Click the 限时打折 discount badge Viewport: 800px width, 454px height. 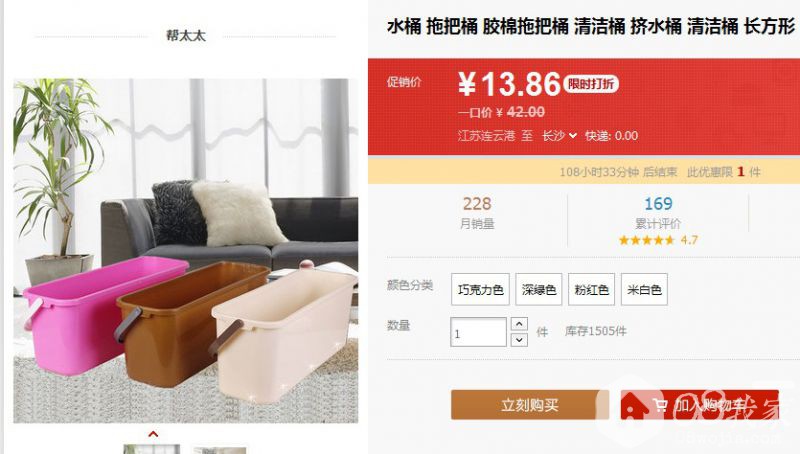click(x=591, y=84)
